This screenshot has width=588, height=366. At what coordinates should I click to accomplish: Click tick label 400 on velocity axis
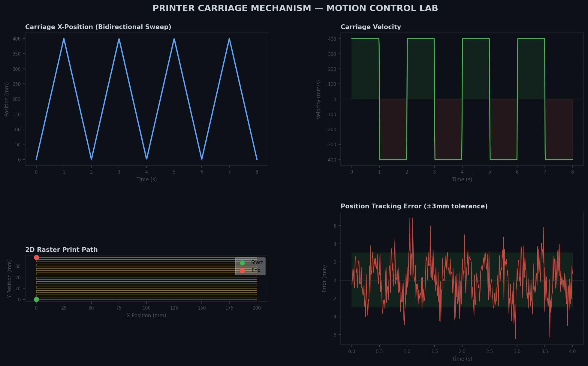(332, 39)
